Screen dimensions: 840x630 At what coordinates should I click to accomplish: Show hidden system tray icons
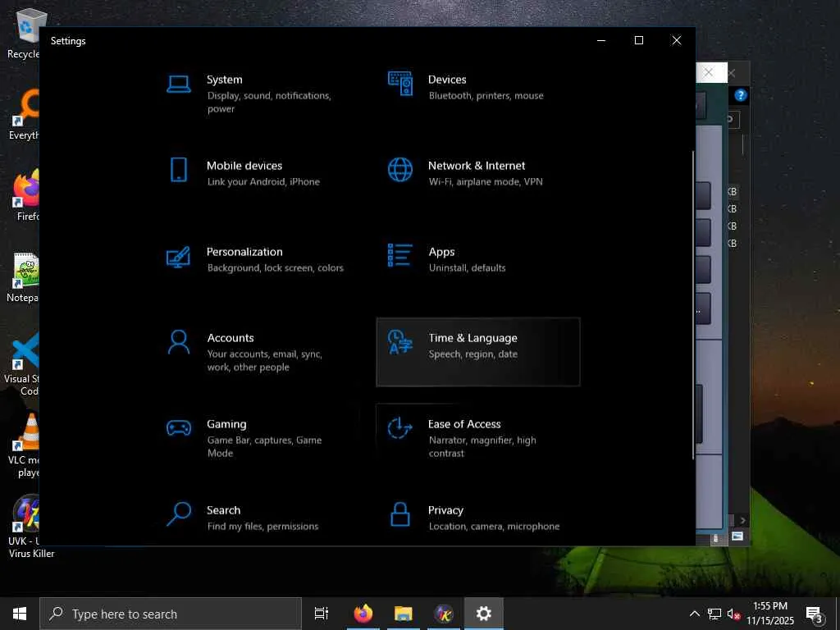coord(694,614)
